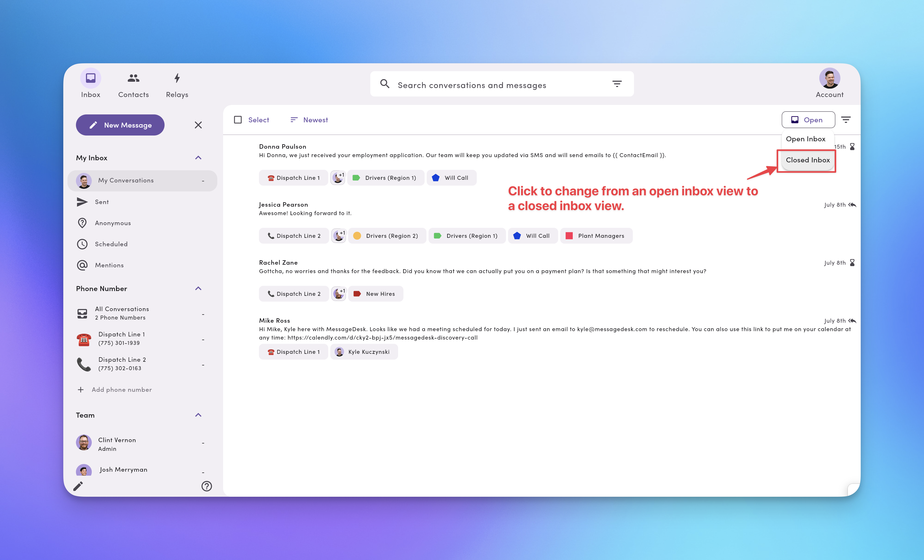Collapse the My Inbox section
The image size is (924, 560).
pyautogui.click(x=198, y=158)
